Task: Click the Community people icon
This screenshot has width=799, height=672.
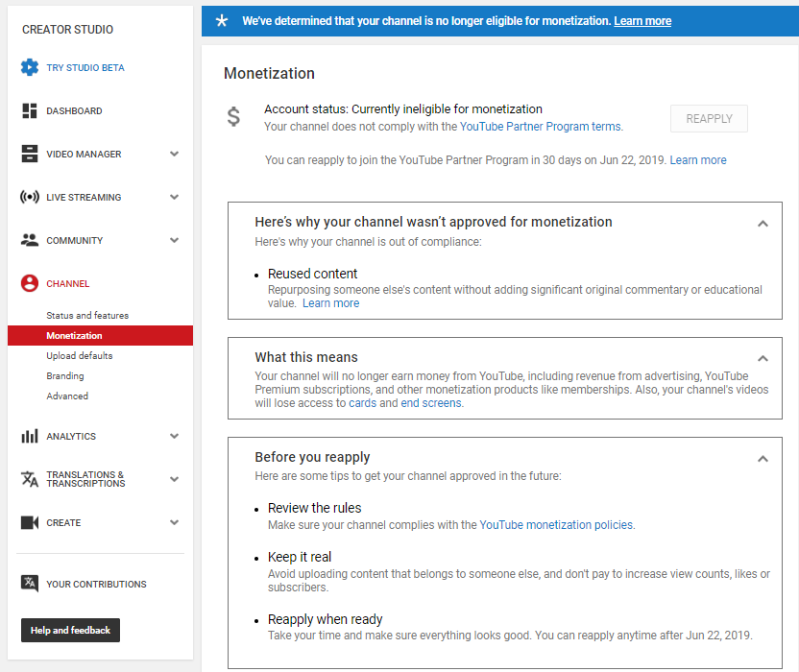Action: pyautogui.click(x=30, y=240)
